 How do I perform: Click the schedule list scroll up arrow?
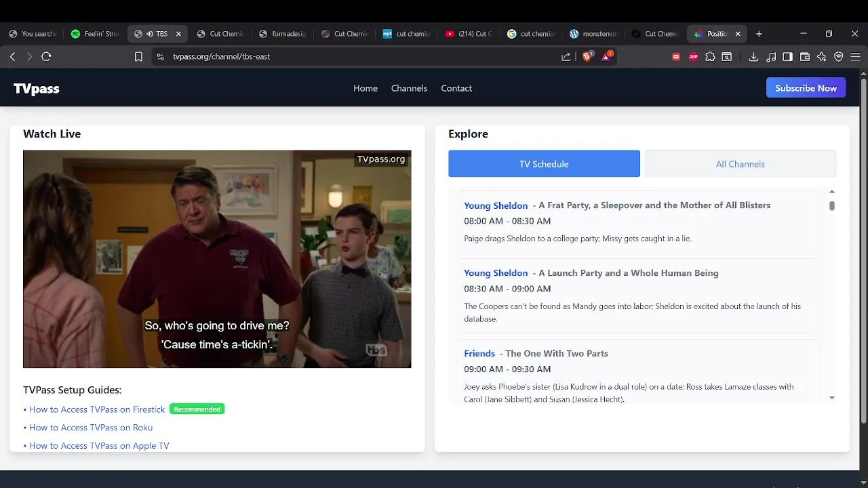832,192
